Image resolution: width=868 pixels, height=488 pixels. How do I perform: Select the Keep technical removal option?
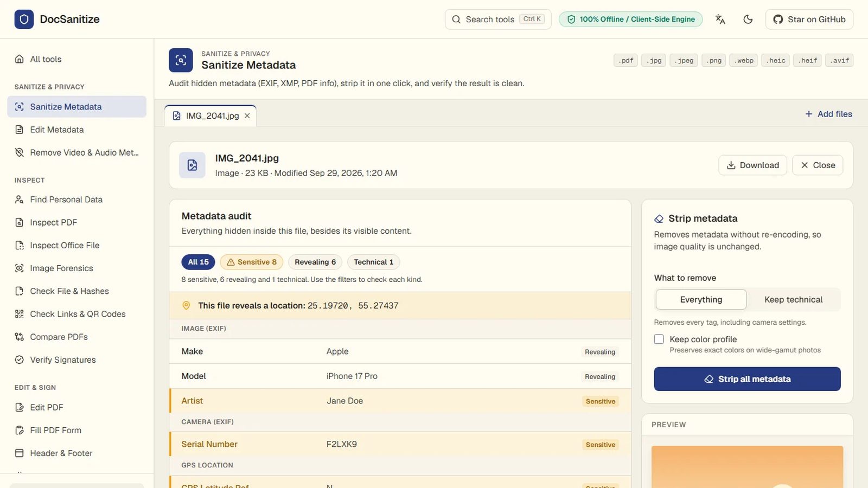point(793,299)
